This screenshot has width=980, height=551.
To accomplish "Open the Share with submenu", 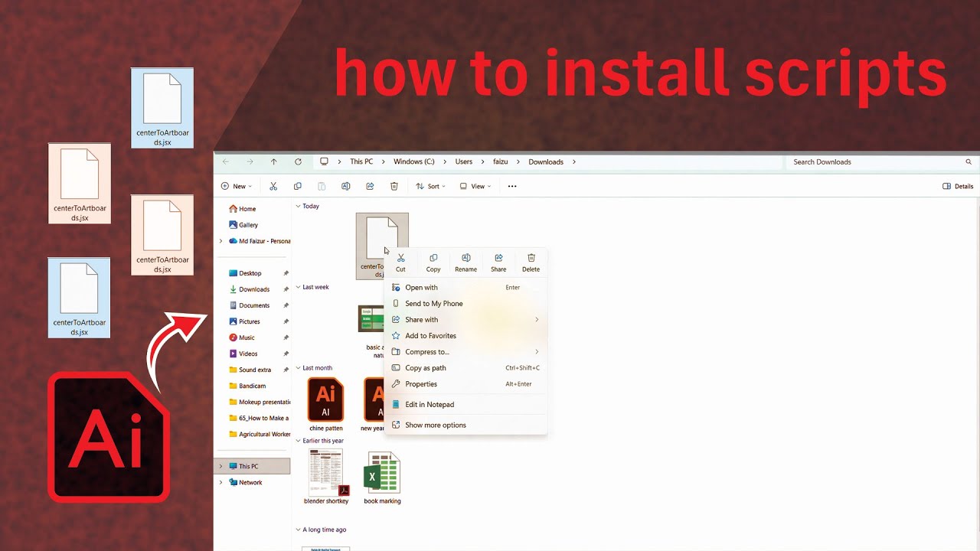I will coord(465,320).
